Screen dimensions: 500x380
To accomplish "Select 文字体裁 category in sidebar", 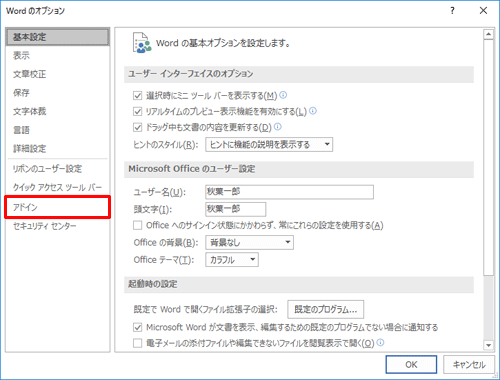I will tap(58, 111).
